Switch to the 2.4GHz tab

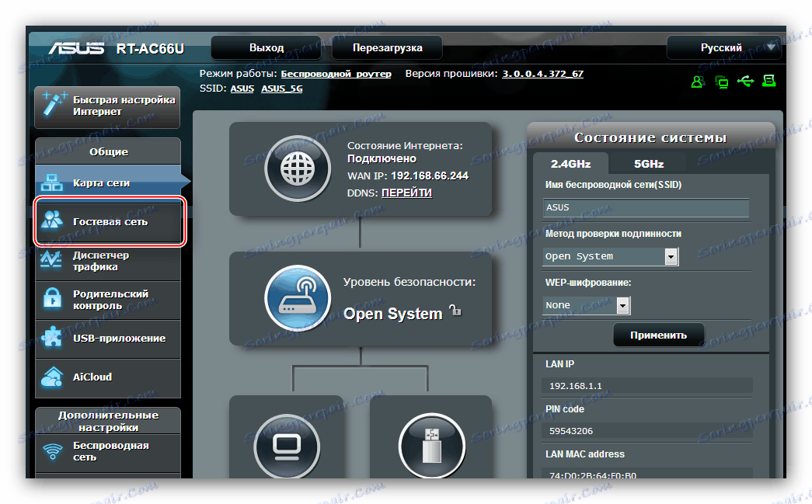pos(570,164)
